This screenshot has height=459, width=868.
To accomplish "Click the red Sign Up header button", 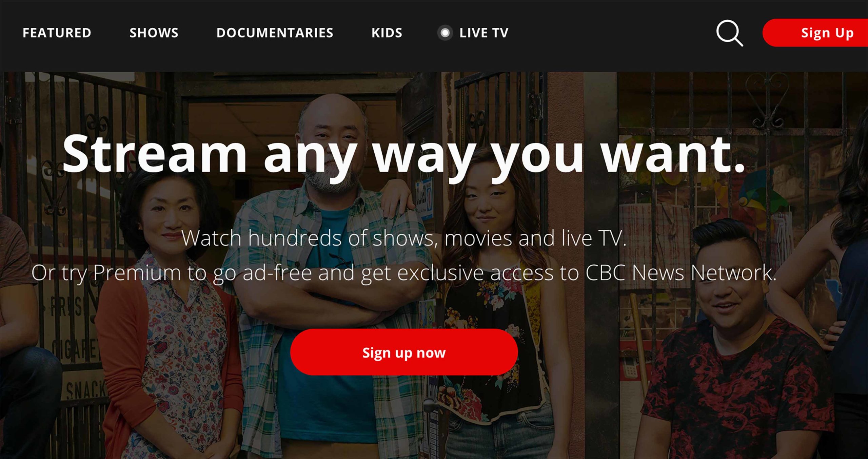I will tap(815, 33).
